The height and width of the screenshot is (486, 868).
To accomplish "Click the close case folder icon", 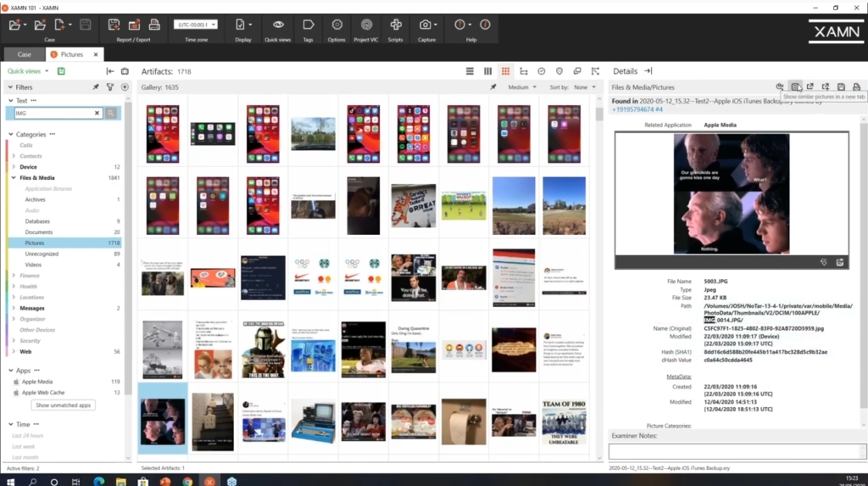I will point(40,25).
